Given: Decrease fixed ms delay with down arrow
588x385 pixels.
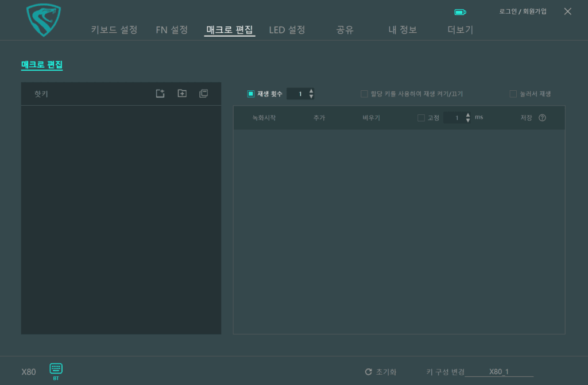Looking at the screenshot, I should click(468, 121).
